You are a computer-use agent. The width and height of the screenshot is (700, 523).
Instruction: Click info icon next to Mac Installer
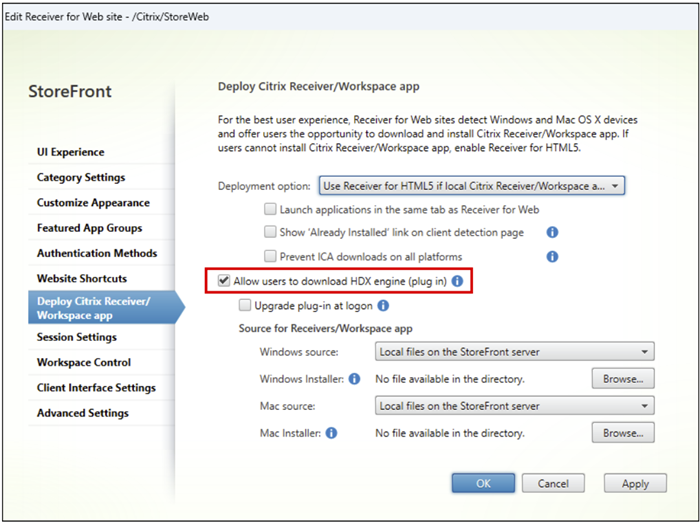coord(331,433)
